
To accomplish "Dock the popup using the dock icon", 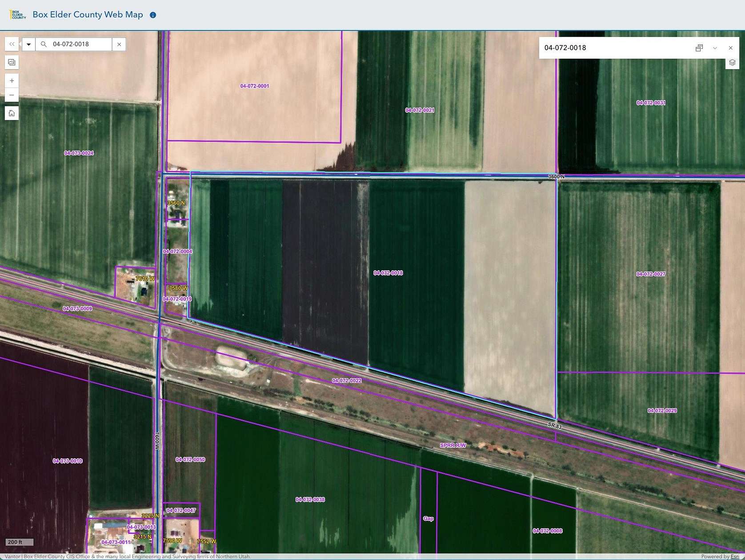I will click(699, 48).
